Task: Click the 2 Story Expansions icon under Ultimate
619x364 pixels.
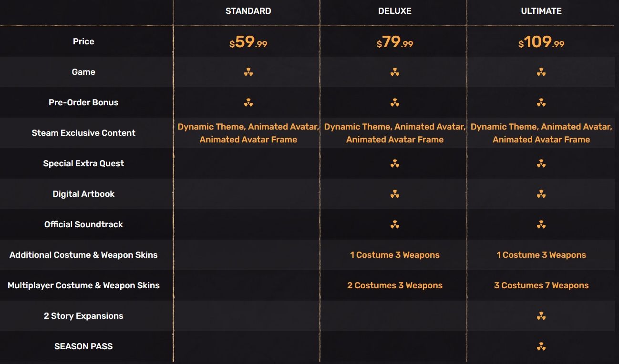Action: point(541,316)
